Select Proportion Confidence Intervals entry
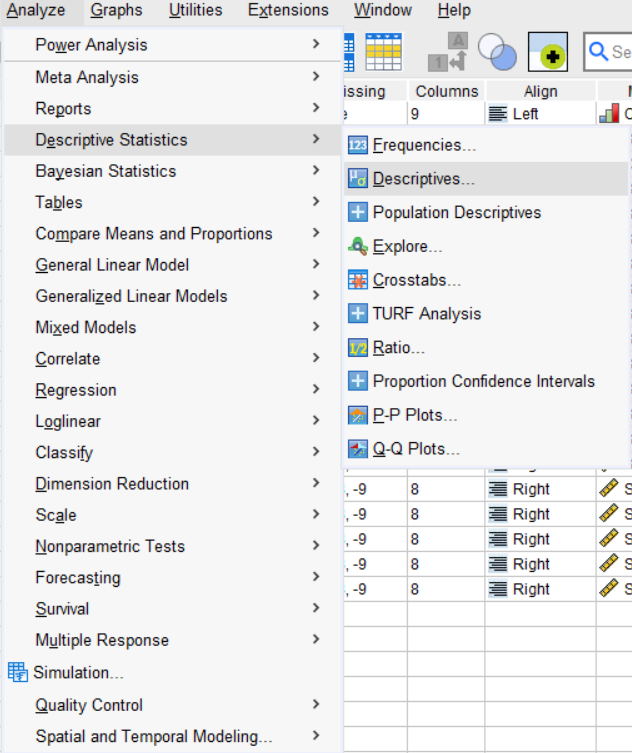Viewport: 632px width, 753px height. pyautogui.click(x=486, y=381)
